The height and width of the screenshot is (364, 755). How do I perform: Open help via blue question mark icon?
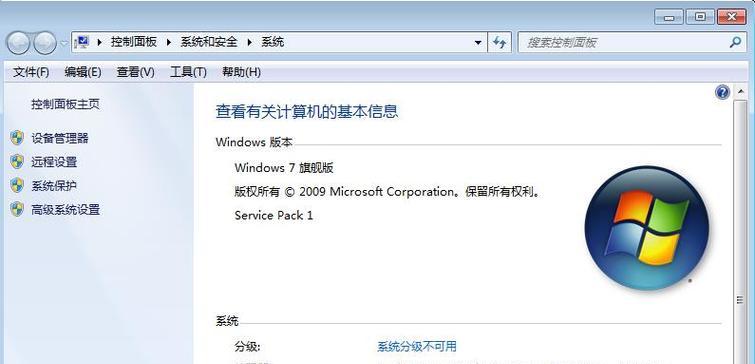click(x=722, y=92)
